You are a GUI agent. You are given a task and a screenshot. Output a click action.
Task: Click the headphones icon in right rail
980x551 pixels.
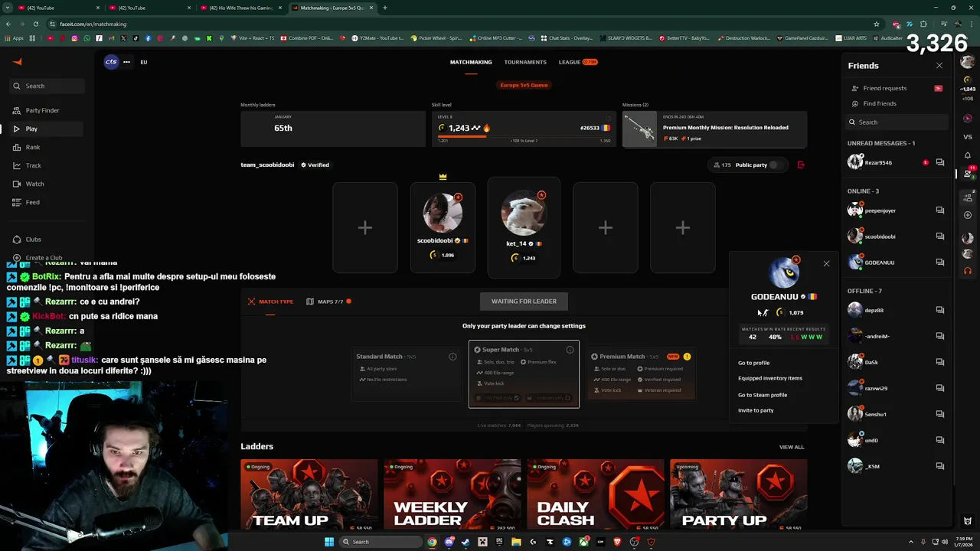(x=968, y=270)
